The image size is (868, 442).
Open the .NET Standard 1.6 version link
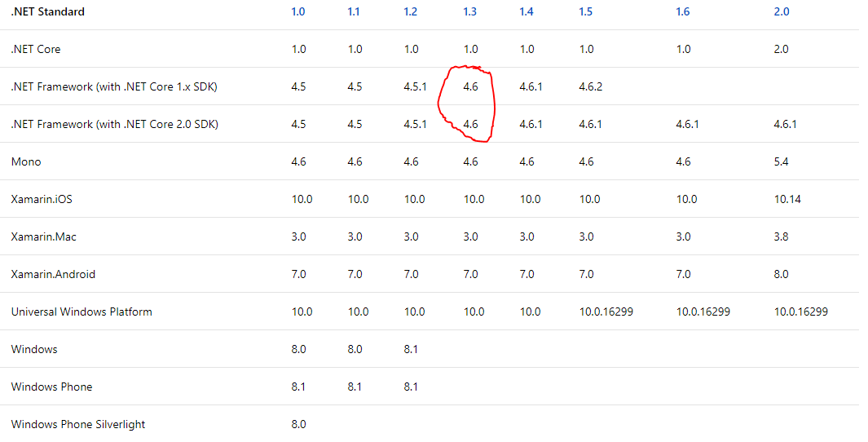click(682, 11)
